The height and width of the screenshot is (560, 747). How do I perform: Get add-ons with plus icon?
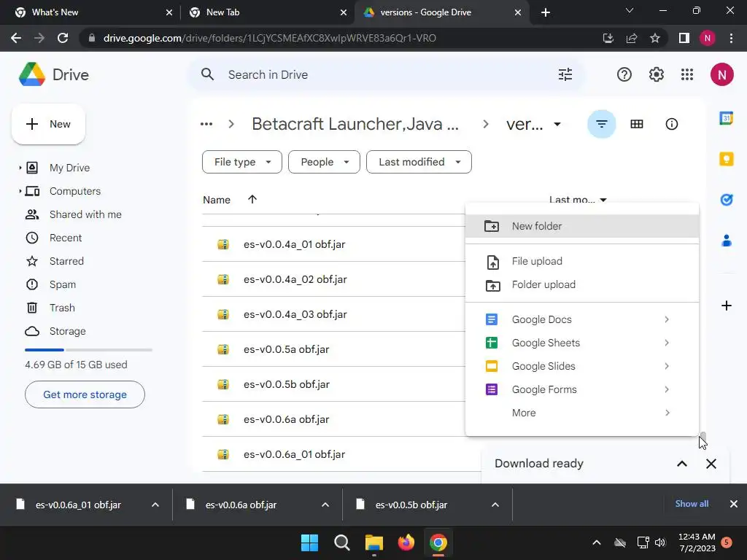click(x=726, y=306)
